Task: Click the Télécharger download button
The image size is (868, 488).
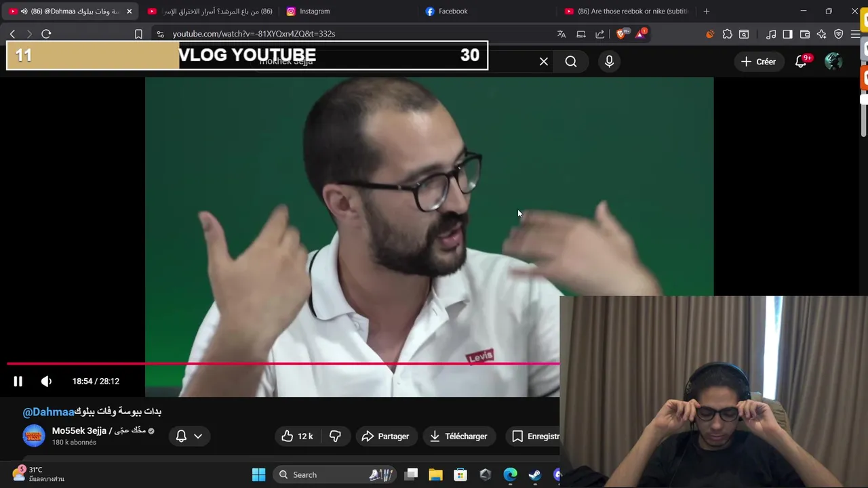Action: point(458,436)
